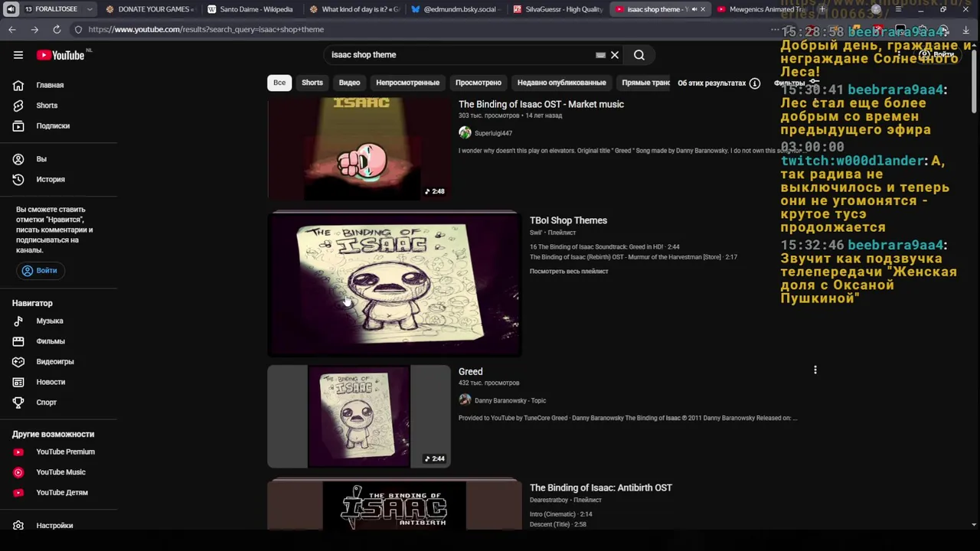
Task: Open the 'TBoI Shop Themes' playlist title
Action: pos(568,220)
